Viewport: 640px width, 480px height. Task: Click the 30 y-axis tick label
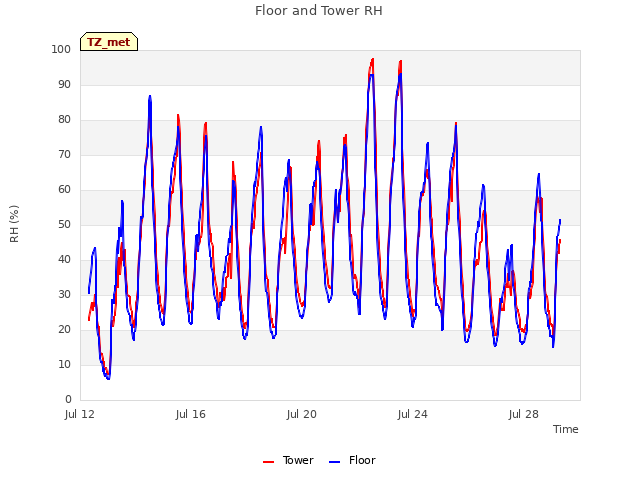[x=64, y=294]
